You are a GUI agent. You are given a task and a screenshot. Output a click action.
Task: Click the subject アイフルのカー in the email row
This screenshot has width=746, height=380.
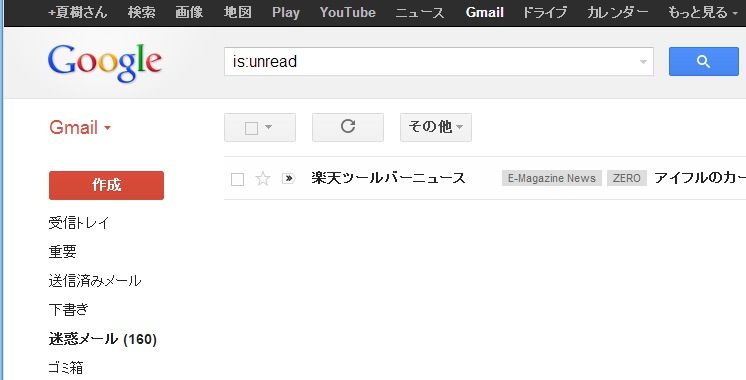tap(700, 178)
